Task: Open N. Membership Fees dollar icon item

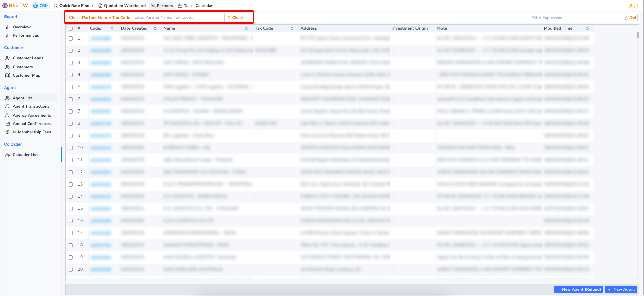Action: [8, 132]
